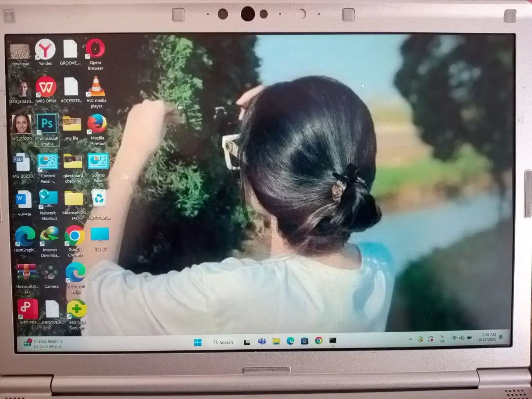The width and height of the screenshot is (532, 399).
Task: Click the taskbar Search box
Action: point(223,342)
